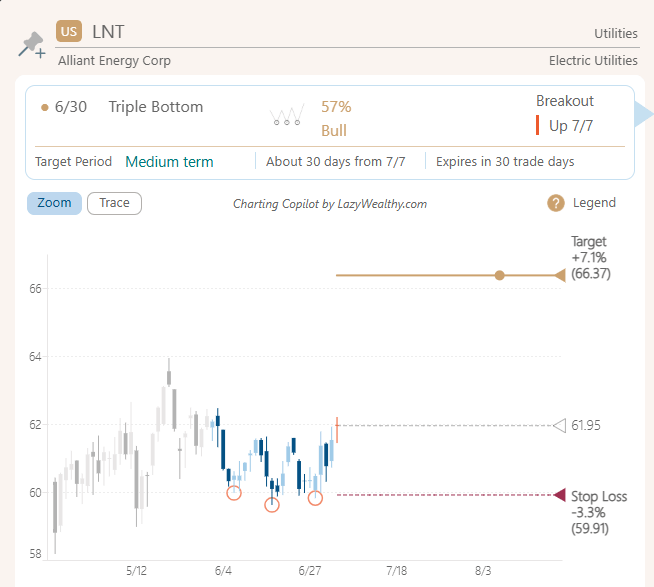The width and height of the screenshot is (654, 587).
Task: Click the pin-add icon beside LNT
Action: pyautogui.click(x=31, y=44)
